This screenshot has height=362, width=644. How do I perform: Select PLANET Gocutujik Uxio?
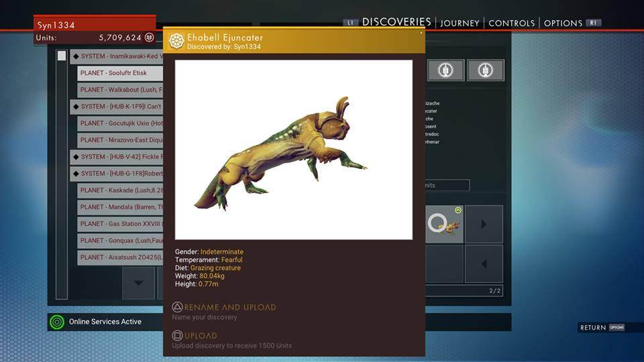point(120,123)
